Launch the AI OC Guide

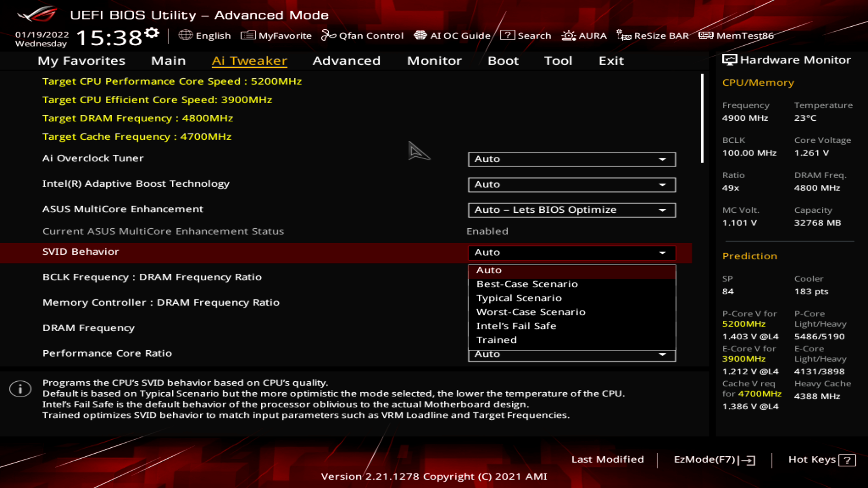453,35
